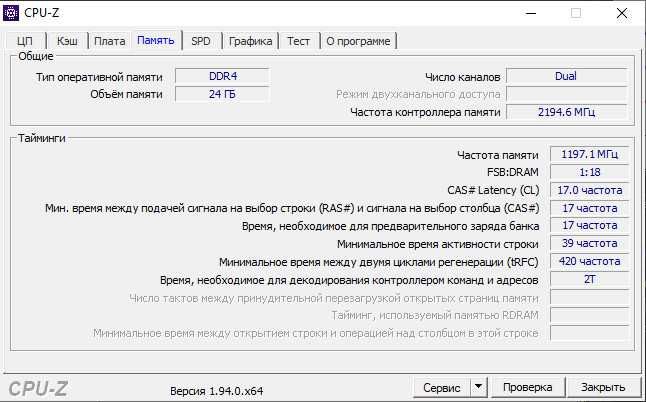Viewport: 646px width, 402px height.
Task: Click the RAS# to CAS# delay label
Action: point(292,208)
